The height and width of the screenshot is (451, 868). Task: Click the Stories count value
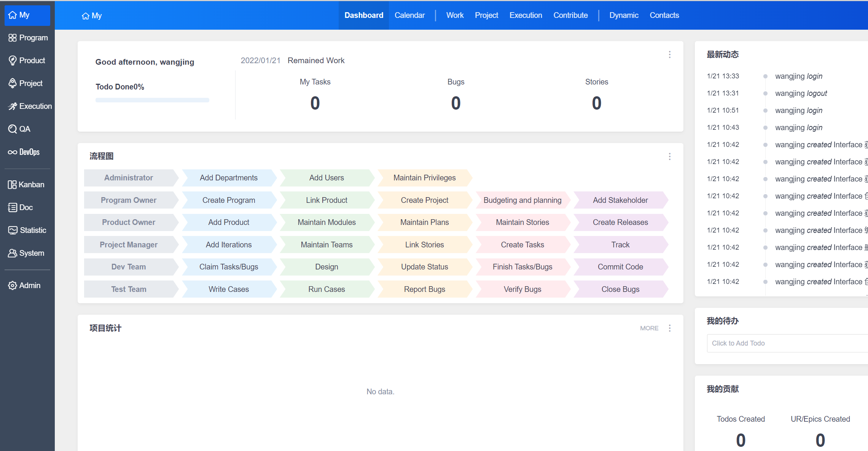point(597,103)
